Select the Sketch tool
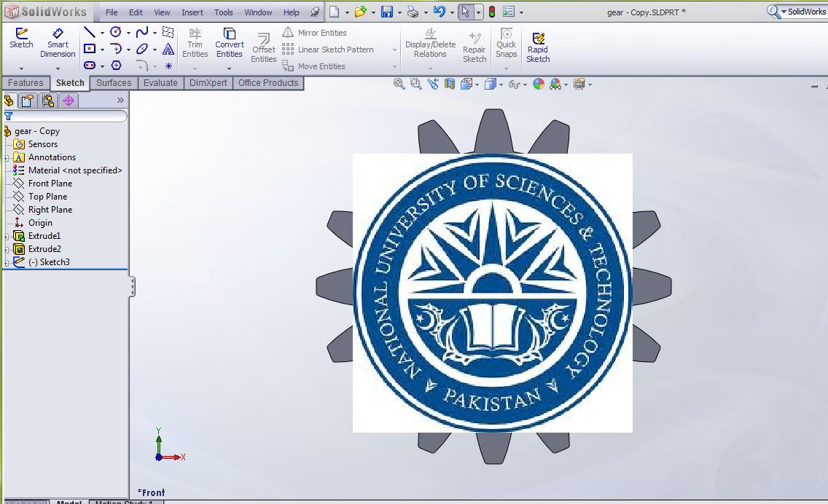Image resolution: width=828 pixels, height=504 pixels. 21,39
